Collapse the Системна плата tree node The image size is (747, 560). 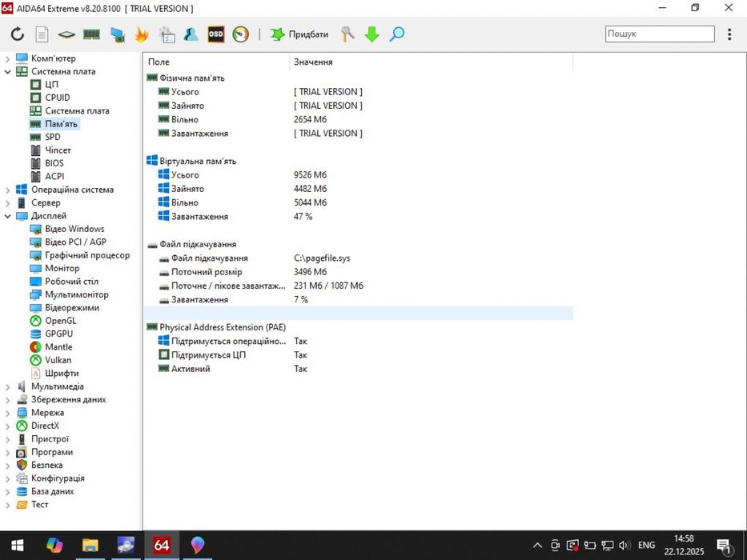tap(8, 72)
